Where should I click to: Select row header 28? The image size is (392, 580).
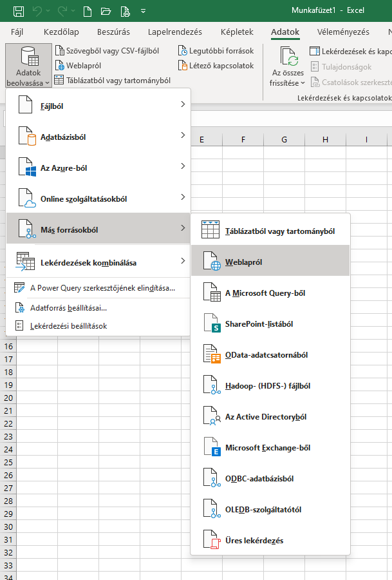(x=8, y=501)
